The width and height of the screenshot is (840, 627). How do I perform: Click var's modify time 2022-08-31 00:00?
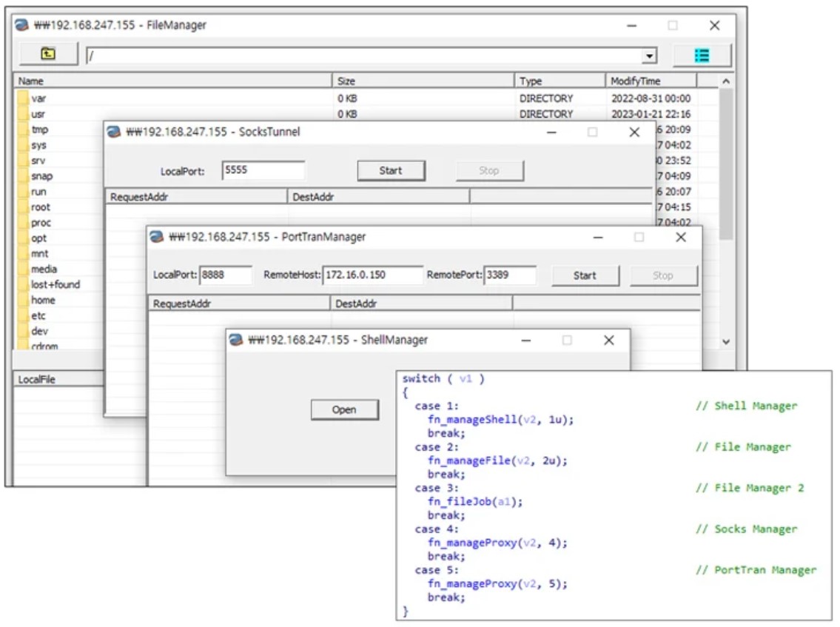(651, 98)
